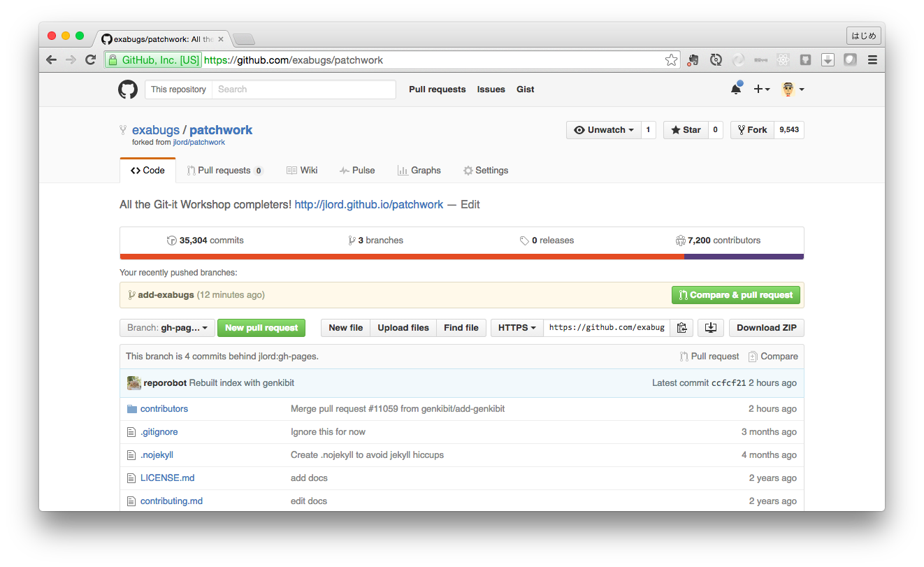The height and width of the screenshot is (567, 924).
Task: Click the green lock security icon
Action: (113, 60)
